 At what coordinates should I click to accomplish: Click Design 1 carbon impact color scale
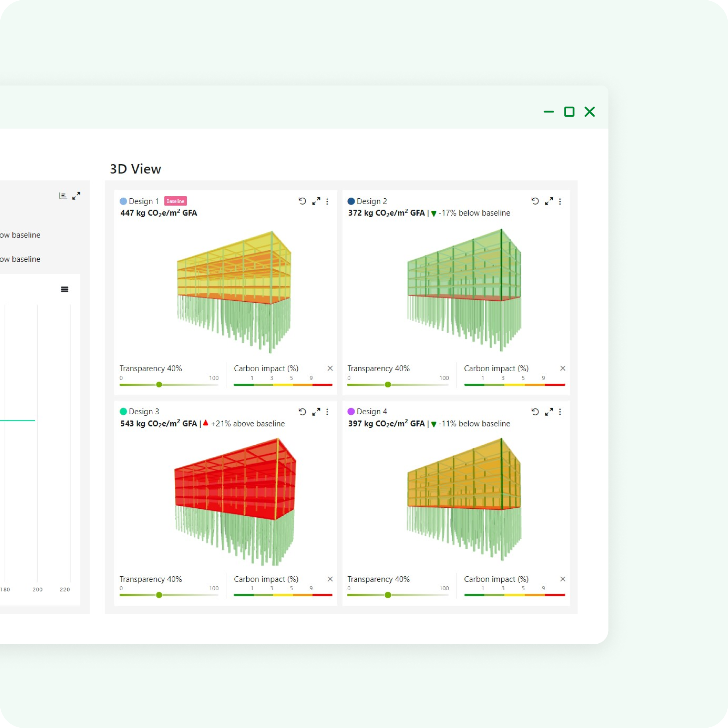[283, 385]
